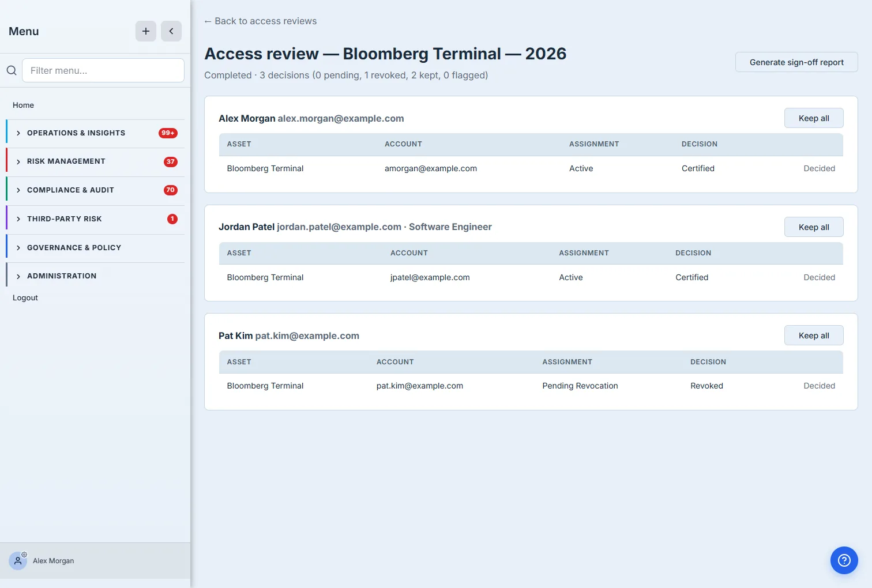The height and width of the screenshot is (588, 872).
Task: Click the 1 badge on Third-Party Risk
Action: (172, 219)
